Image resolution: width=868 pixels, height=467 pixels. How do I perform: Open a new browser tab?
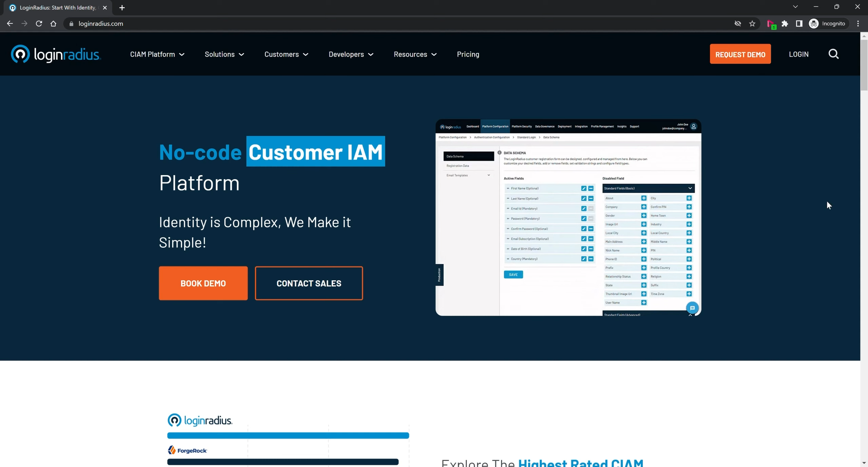click(122, 7)
